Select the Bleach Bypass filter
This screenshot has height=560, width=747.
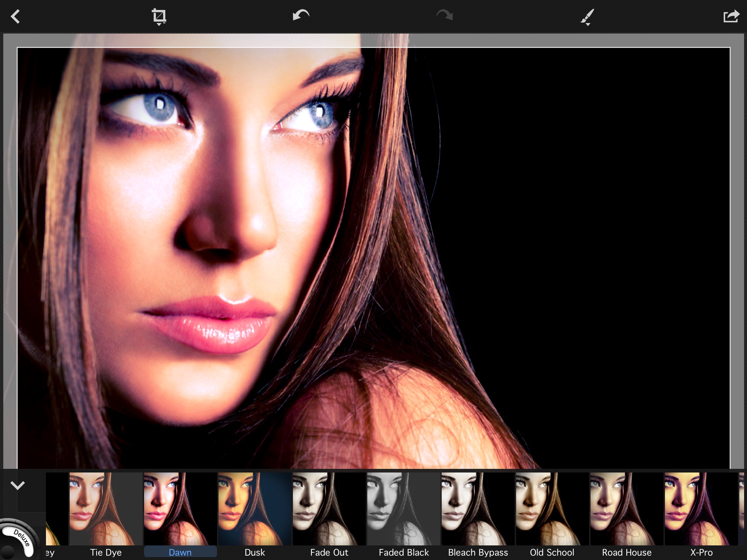[478, 509]
